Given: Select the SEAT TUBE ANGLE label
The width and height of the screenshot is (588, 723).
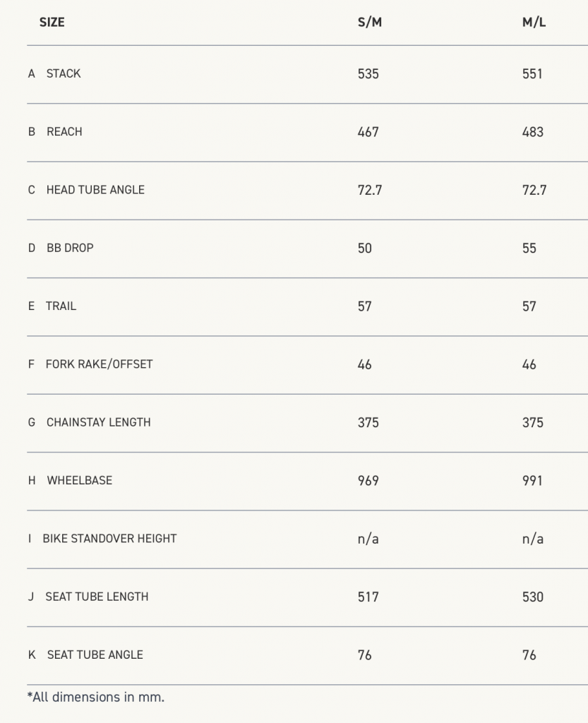Looking at the screenshot, I should point(95,655).
